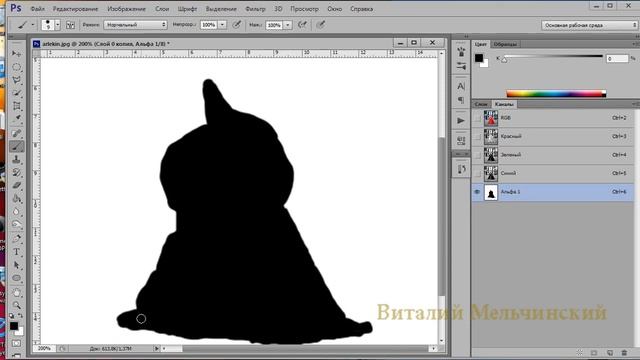Create new channel button
640x360 pixels.
tap(609, 353)
